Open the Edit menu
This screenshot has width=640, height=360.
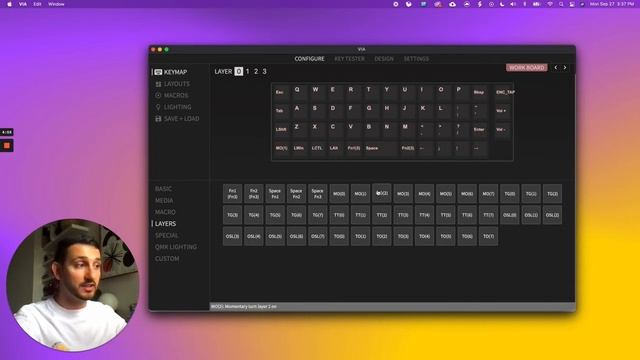38,4
